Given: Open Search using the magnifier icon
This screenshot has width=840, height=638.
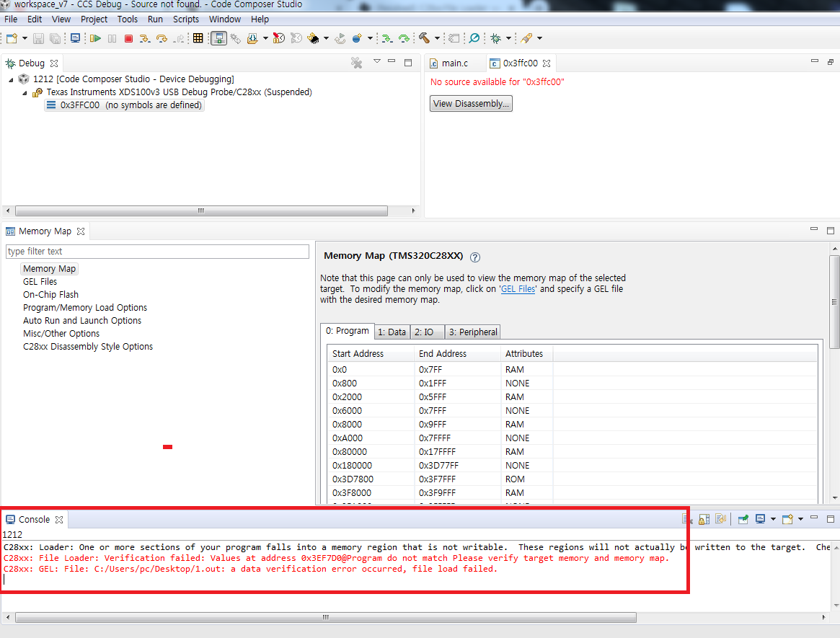Looking at the screenshot, I should (x=474, y=38).
